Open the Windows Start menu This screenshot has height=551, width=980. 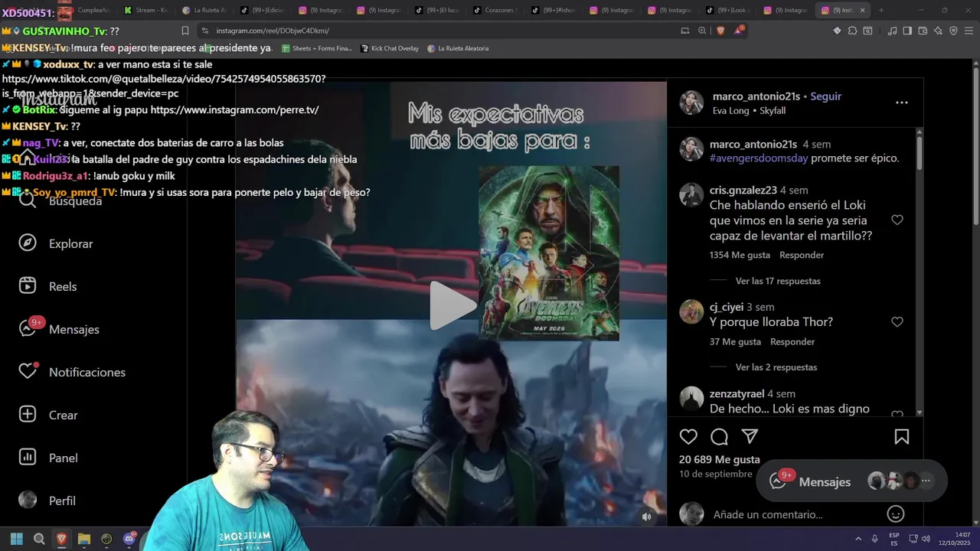click(17, 539)
